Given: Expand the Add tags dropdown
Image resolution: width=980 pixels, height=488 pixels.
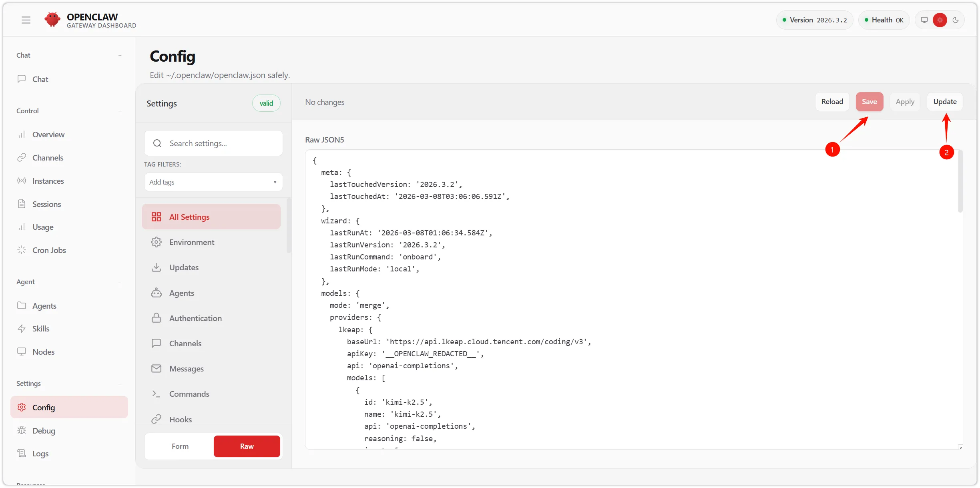Looking at the screenshot, I should click(x=213, y=182).
